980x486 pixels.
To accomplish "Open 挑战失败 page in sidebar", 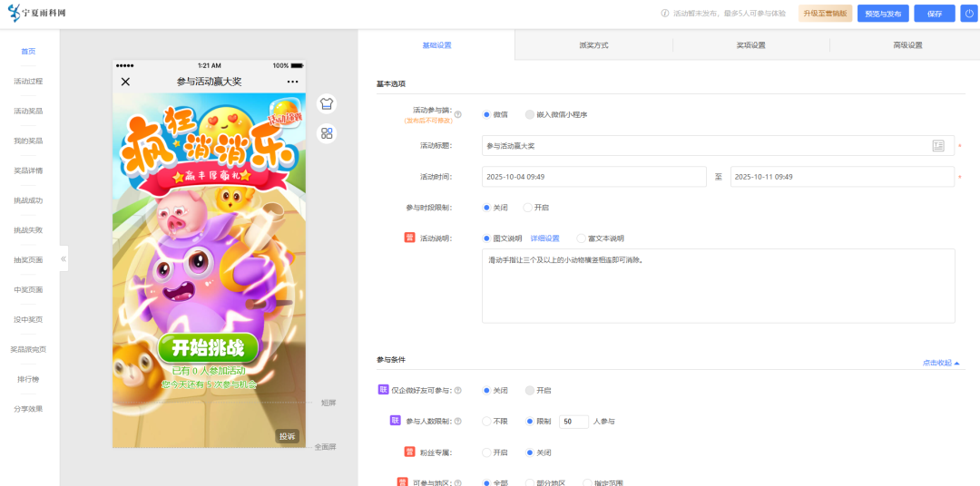I will click(x=28, y=230).
